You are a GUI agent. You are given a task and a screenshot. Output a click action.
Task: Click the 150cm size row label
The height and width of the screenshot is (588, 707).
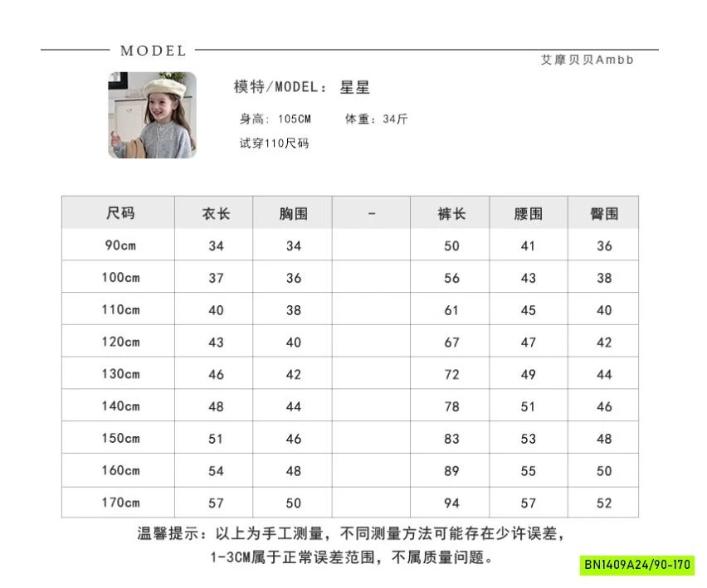pyautogui.click(x=120, y=438)
